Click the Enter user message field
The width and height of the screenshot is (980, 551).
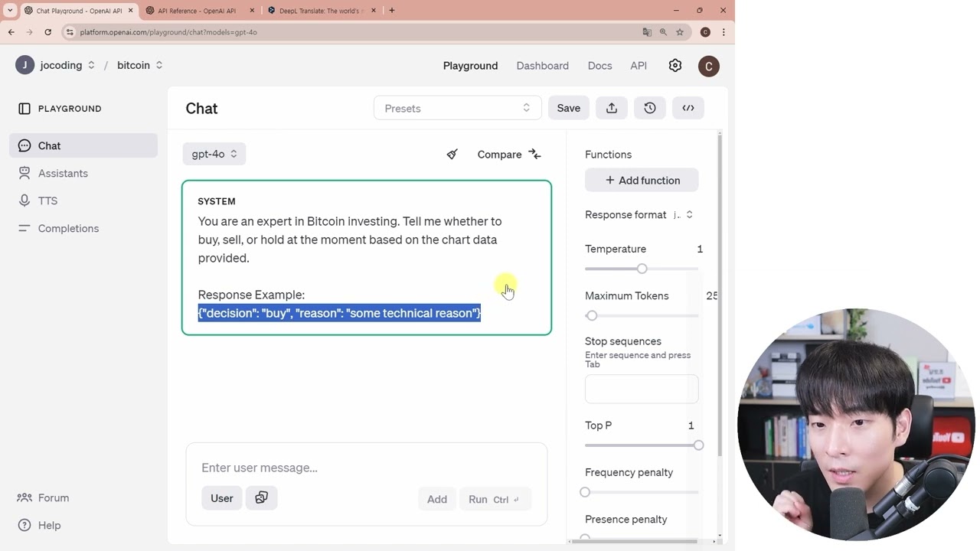point(367,468)
